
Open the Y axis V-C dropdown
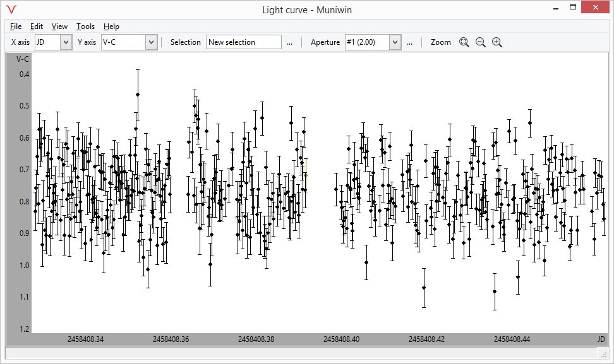(150, 42)
